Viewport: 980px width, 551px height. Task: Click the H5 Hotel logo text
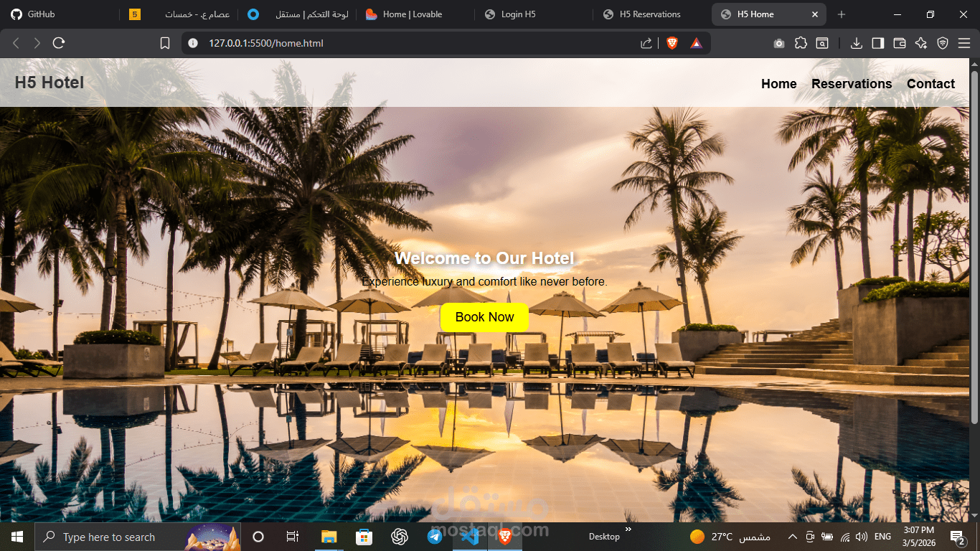click(50, 83)
